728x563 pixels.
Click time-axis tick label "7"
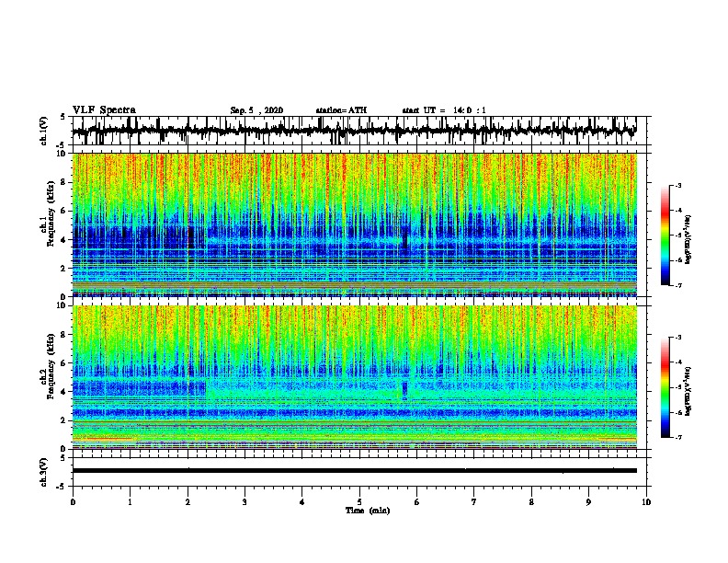[474, 501]
